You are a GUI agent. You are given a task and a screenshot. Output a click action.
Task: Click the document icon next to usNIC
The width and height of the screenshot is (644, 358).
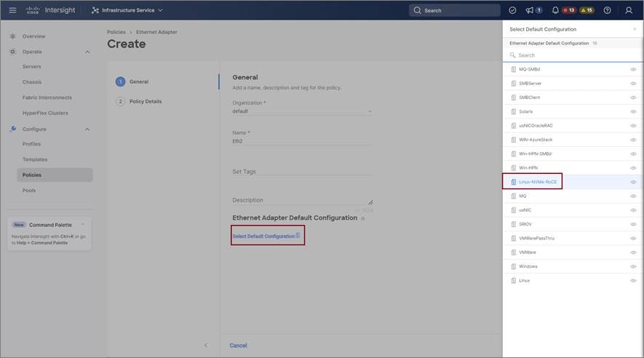click(514, 210)
